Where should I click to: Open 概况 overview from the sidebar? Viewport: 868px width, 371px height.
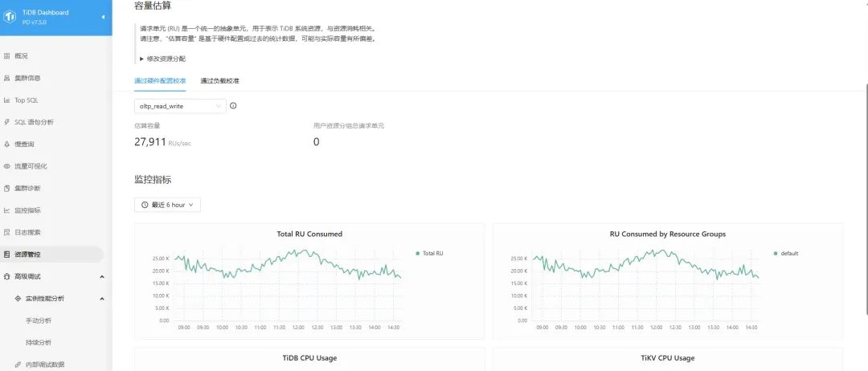[x=21, y=56]
